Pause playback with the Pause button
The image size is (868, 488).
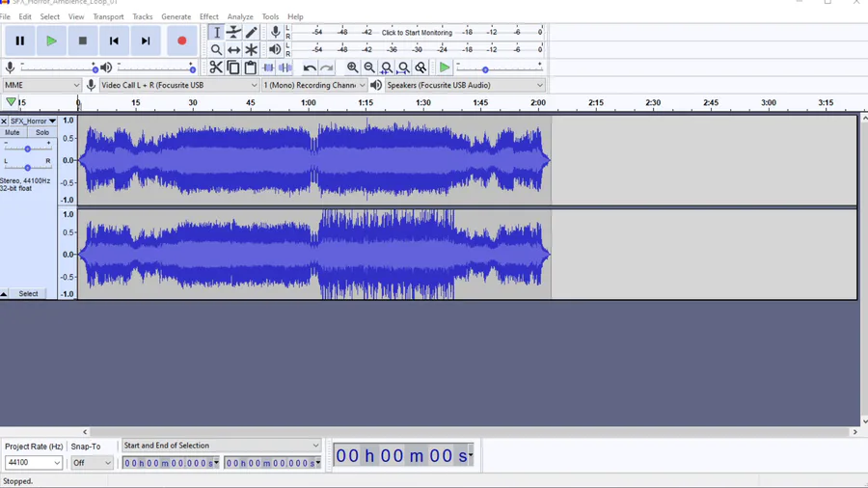pos(20,41)
